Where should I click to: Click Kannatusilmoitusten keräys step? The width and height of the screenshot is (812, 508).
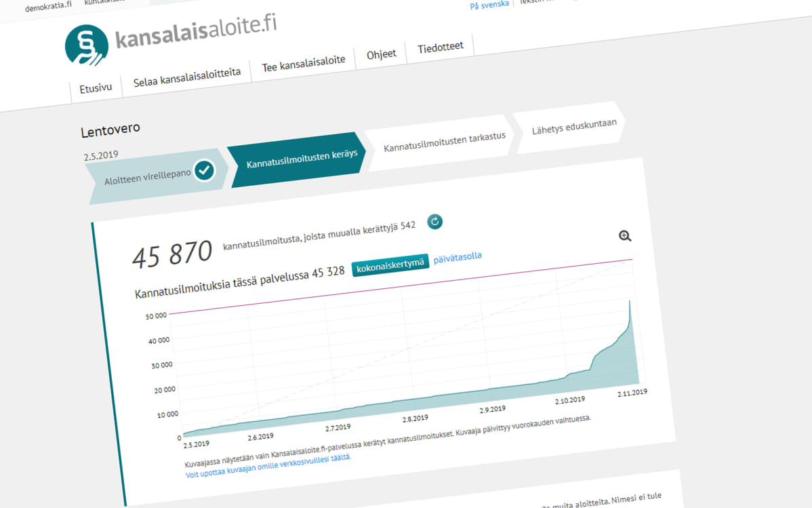[x=298, y=159]
